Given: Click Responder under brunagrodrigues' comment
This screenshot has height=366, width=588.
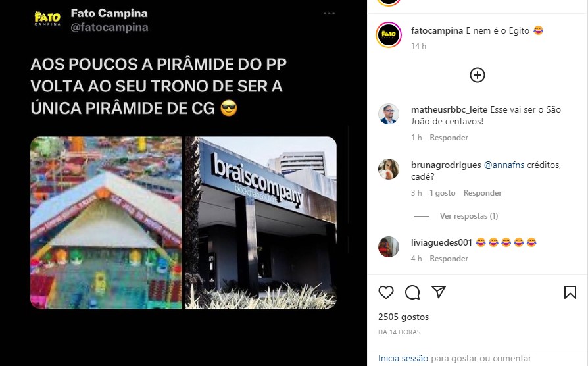Looking at the screenshot, I should [482, 193].
